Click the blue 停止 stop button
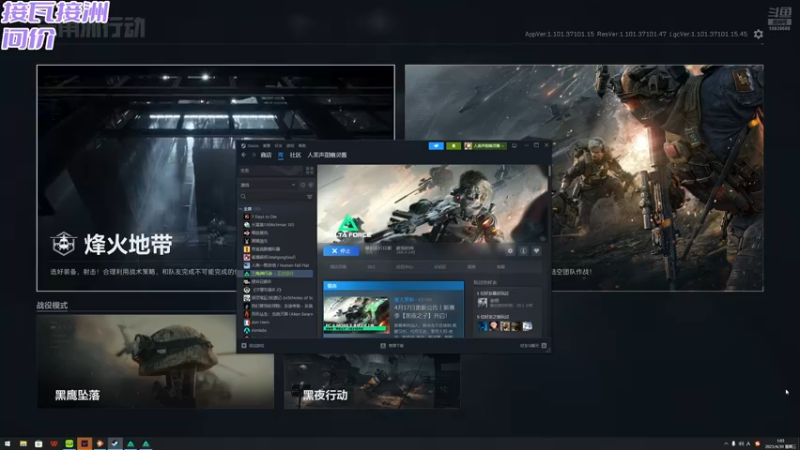Screen dimensions: 800x450 coord(341,251)
